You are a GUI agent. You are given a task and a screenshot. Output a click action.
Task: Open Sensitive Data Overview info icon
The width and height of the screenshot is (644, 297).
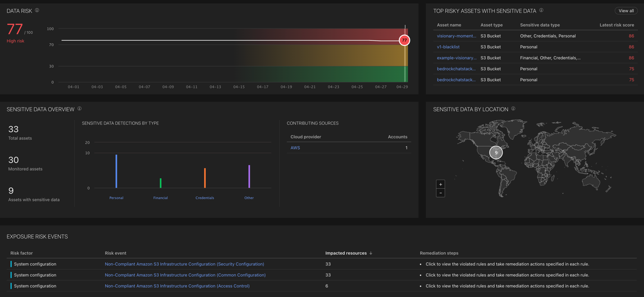click(x=79, y=109)
